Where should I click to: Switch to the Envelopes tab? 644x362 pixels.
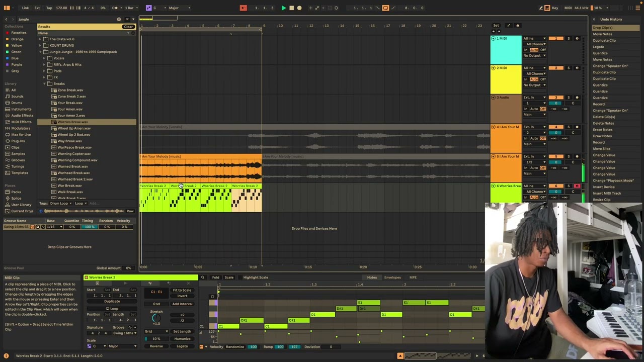pyautogui.click(x=392, y=278)
